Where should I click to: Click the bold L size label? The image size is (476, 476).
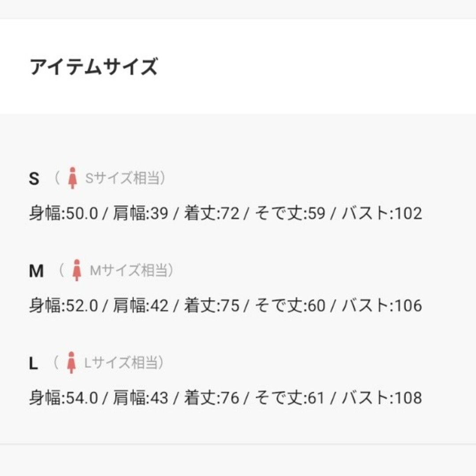click(x=33, y=363)
